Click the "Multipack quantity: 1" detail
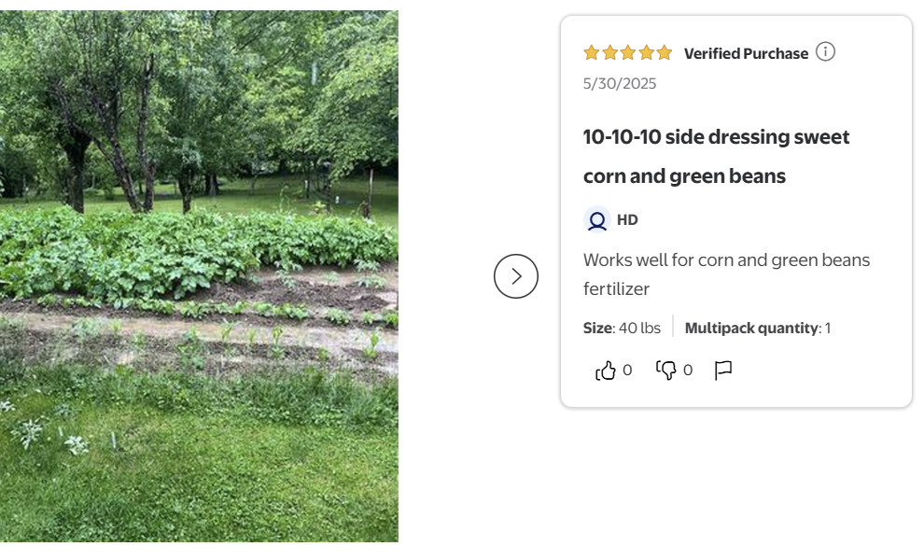The width and height of the screenshot is (924, 560). (x=757, y=328)
